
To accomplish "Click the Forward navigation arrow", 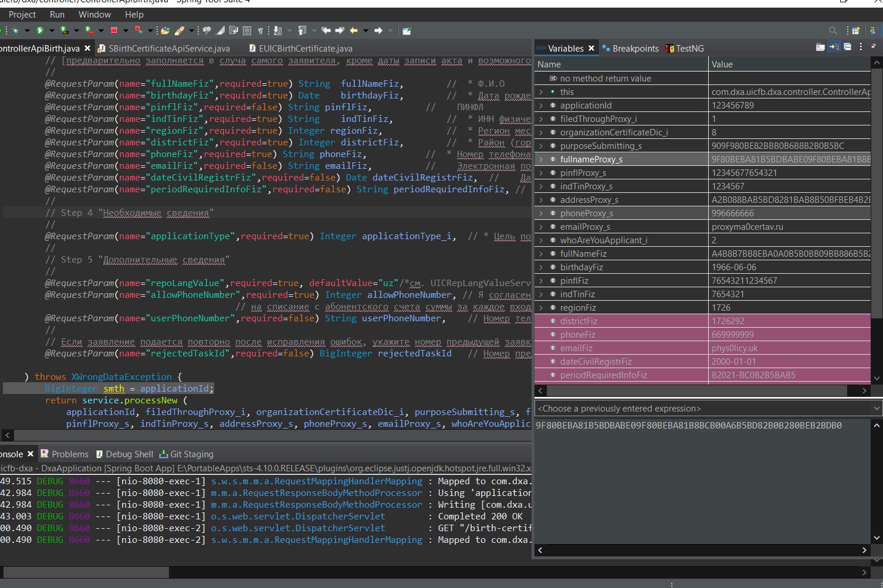I will tap(378, 30).
